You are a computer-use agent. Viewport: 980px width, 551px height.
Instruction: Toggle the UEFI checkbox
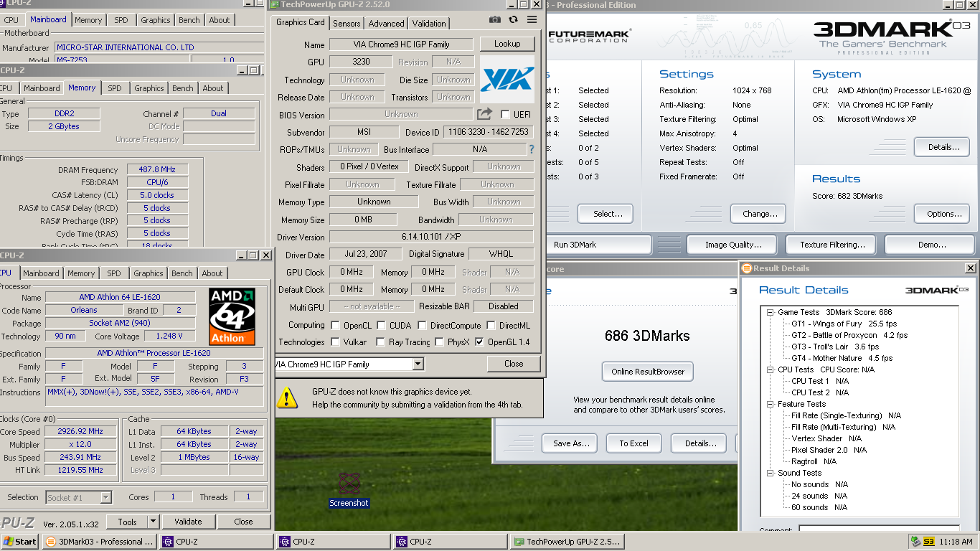click(x=505, y=115)
